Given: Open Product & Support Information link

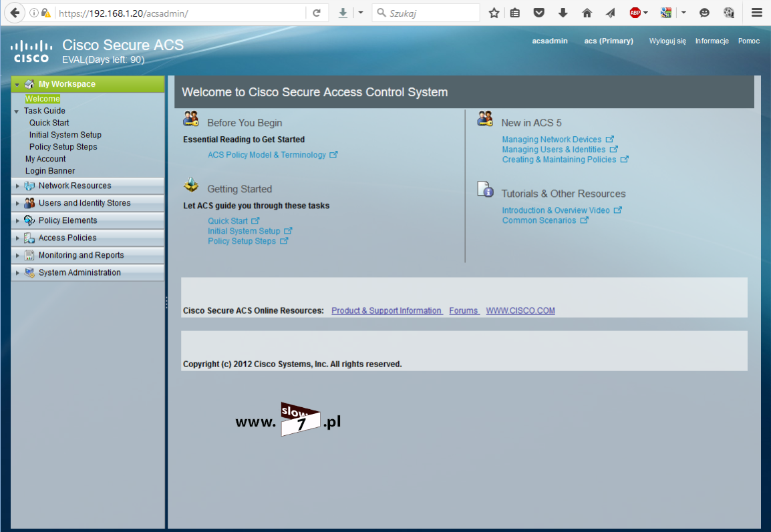Looking at the screenshot, I should (387, 310).
